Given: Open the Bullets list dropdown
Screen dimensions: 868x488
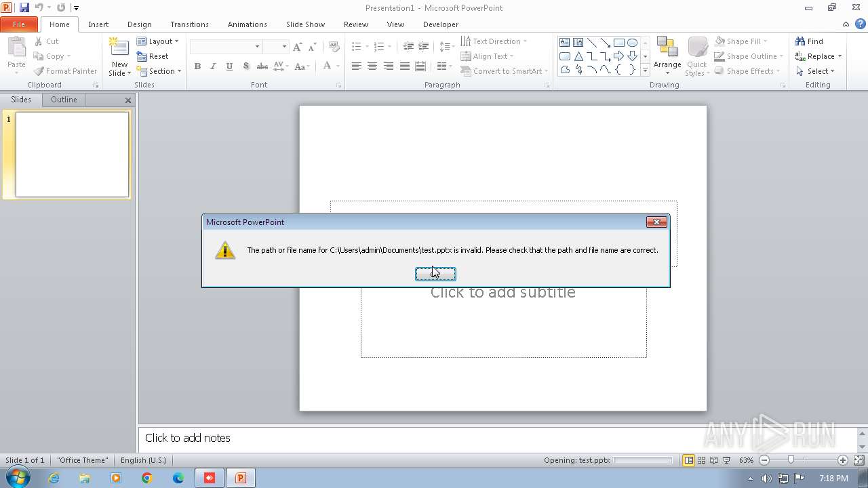Looking at the screenshot, I should (x=367, y=47).
